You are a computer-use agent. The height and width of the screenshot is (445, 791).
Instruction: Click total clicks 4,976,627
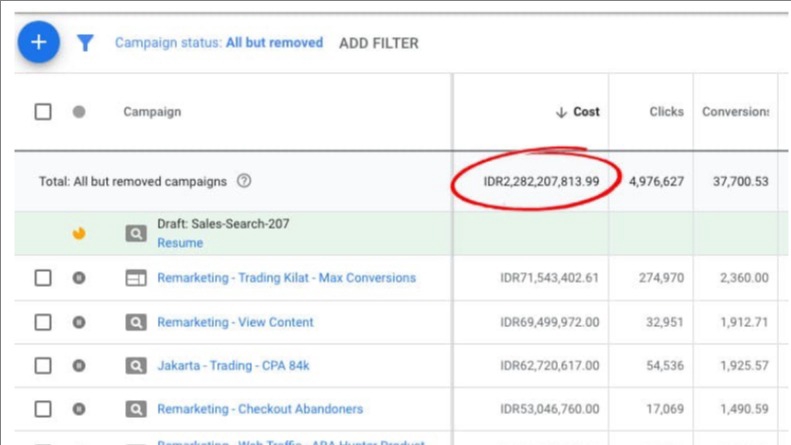coord(656,181)
